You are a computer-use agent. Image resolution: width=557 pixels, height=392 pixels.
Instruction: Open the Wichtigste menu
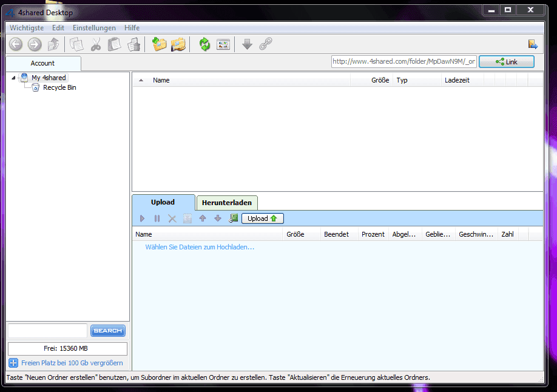(x=27, y=28)
